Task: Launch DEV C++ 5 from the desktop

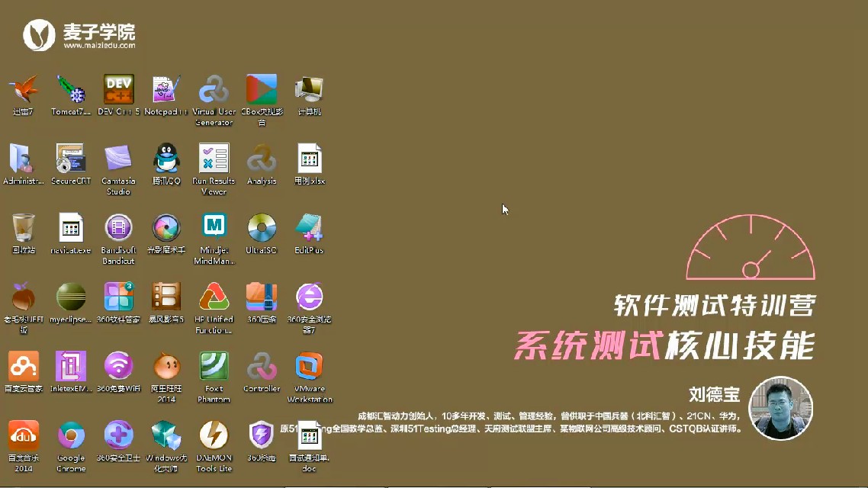Action: coord(119,90)
